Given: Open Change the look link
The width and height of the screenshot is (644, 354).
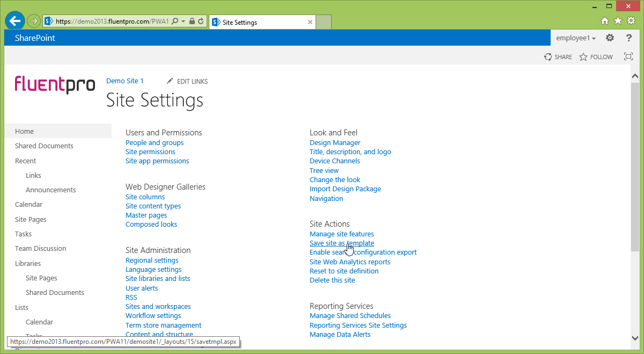Looking at the screenshot, I should click(x=335, y=179).
